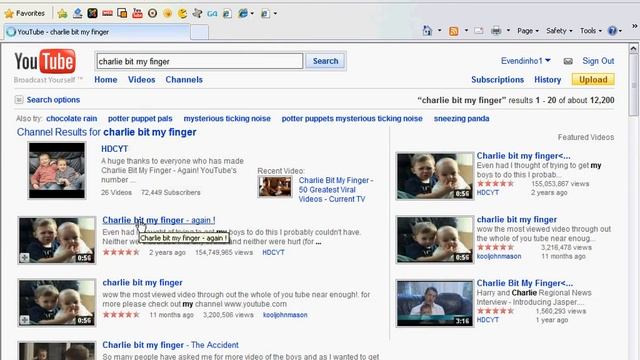This screenshot has width=640, height=360.
Task: Open the Favorites star button
Action: (24, 13)
